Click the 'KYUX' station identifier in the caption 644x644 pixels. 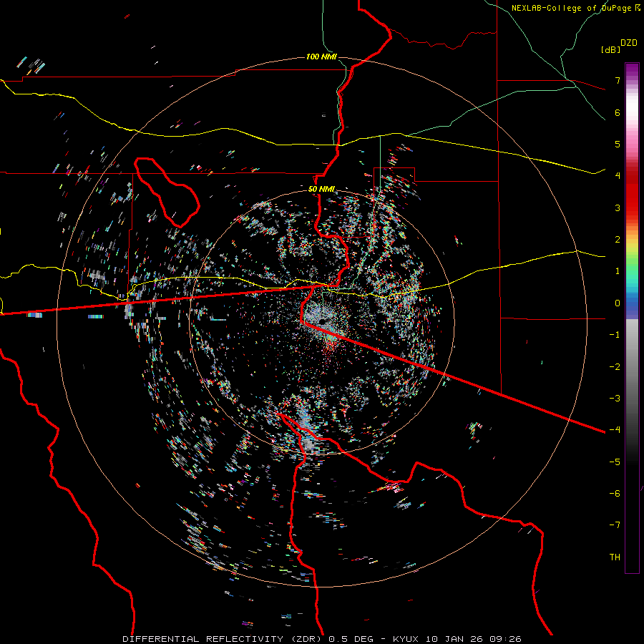pyautogui.click(x=406, y=639)
